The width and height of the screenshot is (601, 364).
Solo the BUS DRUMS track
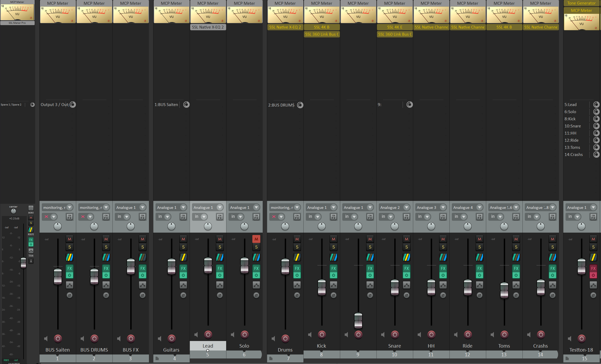pos(106,247)
